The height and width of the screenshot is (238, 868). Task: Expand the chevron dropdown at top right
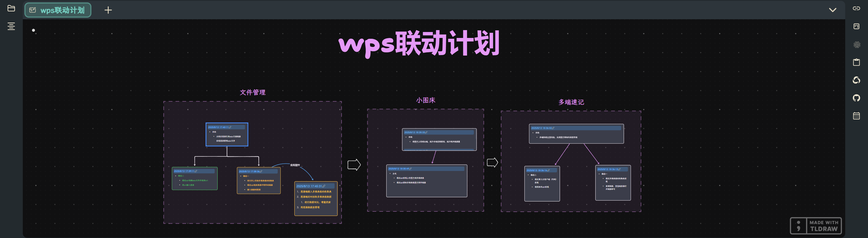click(x=832, y=10)
